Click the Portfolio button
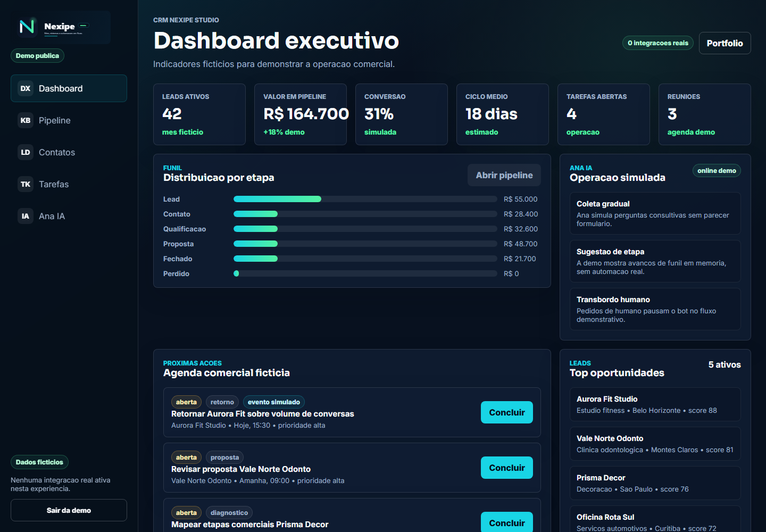The image size is (766, 532). [725, 43]
